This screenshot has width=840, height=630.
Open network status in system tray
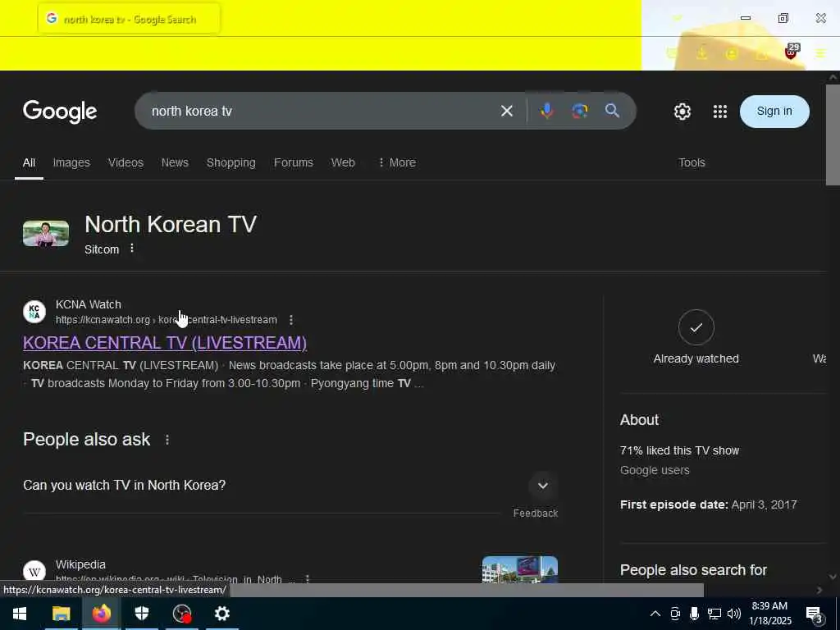[714, 614]
